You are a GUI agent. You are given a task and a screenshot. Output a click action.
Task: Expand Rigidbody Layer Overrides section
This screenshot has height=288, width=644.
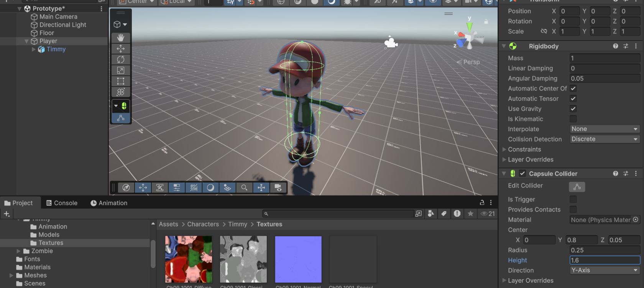click(504, 160)
